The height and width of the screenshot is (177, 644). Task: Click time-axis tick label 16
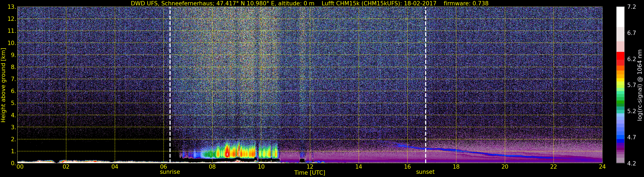407,167
